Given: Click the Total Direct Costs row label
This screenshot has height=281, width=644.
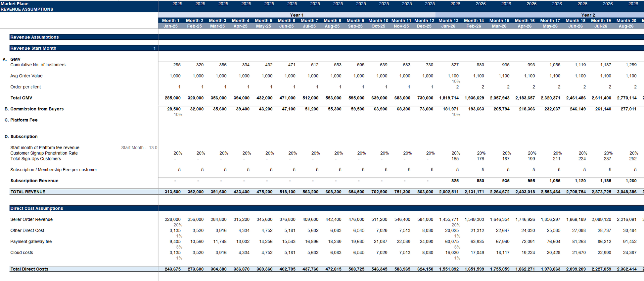Looking at the screenshot, I should coord(29,269).
